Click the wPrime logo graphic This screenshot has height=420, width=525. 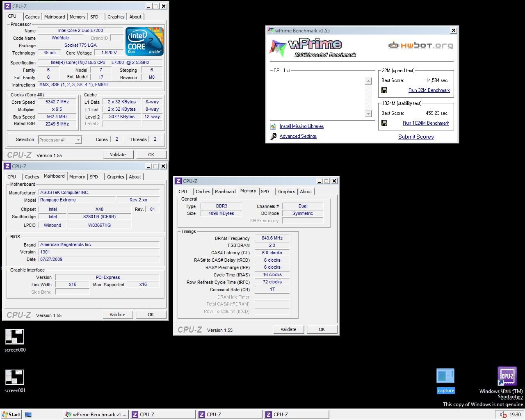[313, 48]
